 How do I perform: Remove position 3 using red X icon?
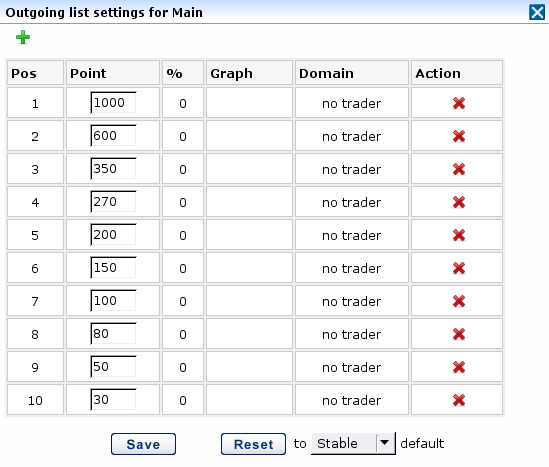pos(459,169)
